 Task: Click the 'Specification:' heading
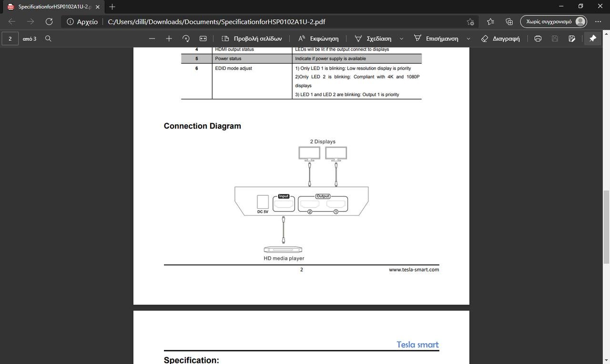192,360
